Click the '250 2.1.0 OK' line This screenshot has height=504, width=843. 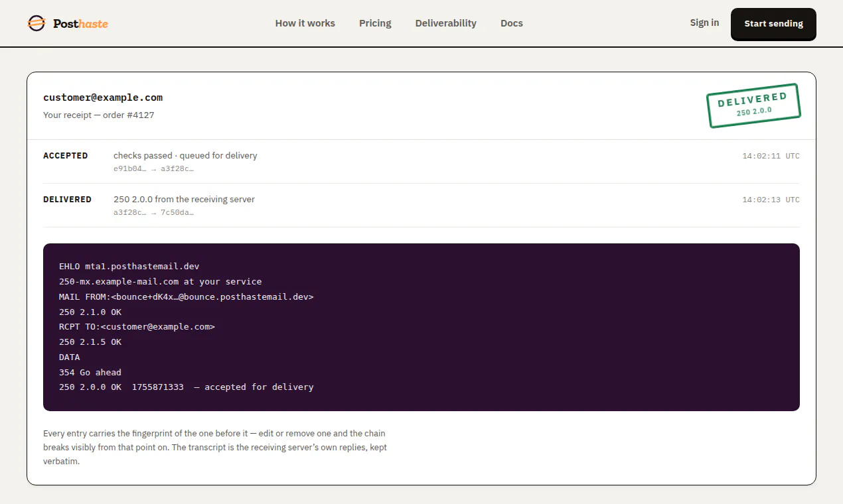(90, 312)
